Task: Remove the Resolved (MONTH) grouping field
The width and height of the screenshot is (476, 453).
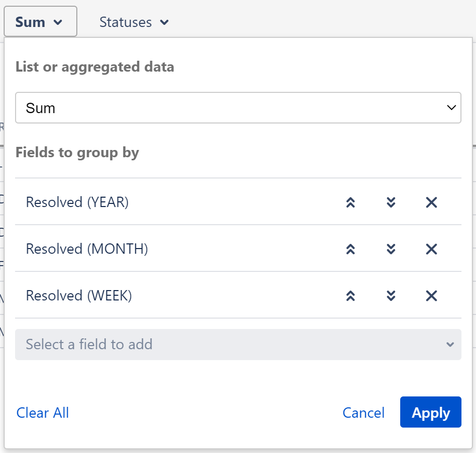Action: click(x=431, y=249)
